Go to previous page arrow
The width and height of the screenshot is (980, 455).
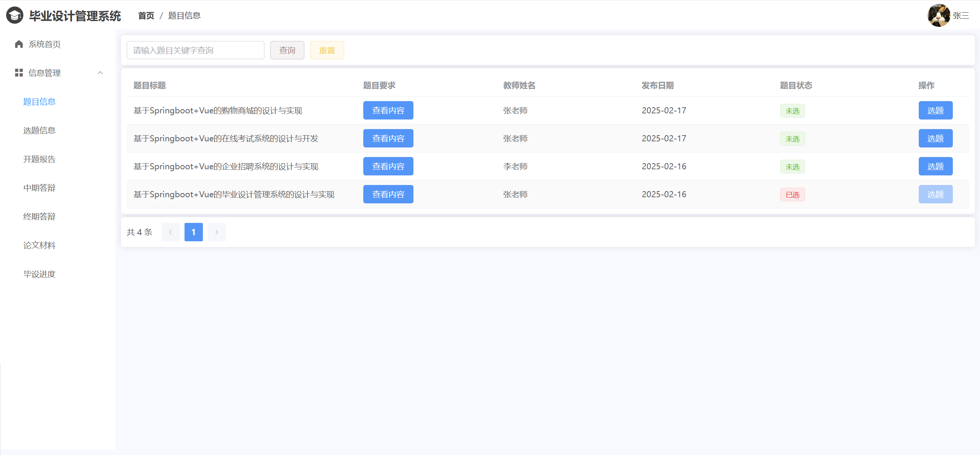[x=171, y=232]
